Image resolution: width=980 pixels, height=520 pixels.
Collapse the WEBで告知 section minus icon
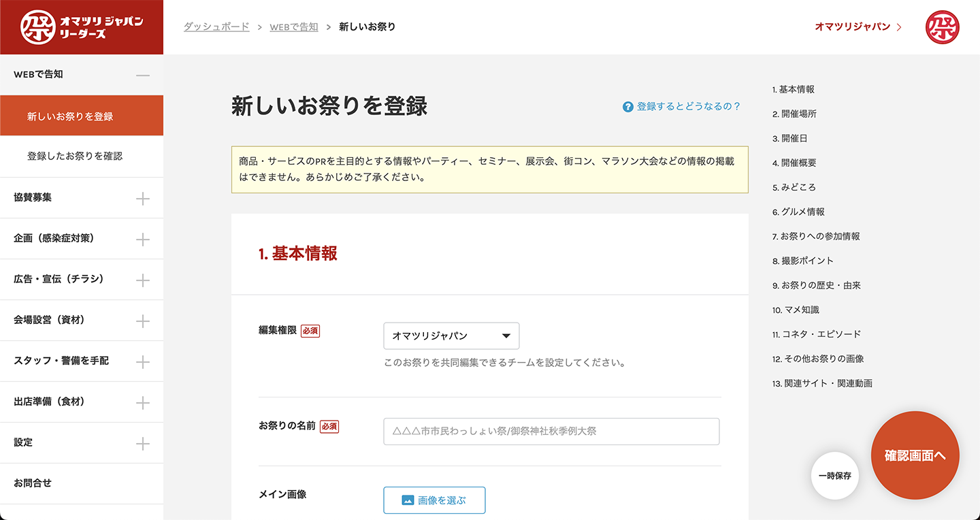coord(142,75)
